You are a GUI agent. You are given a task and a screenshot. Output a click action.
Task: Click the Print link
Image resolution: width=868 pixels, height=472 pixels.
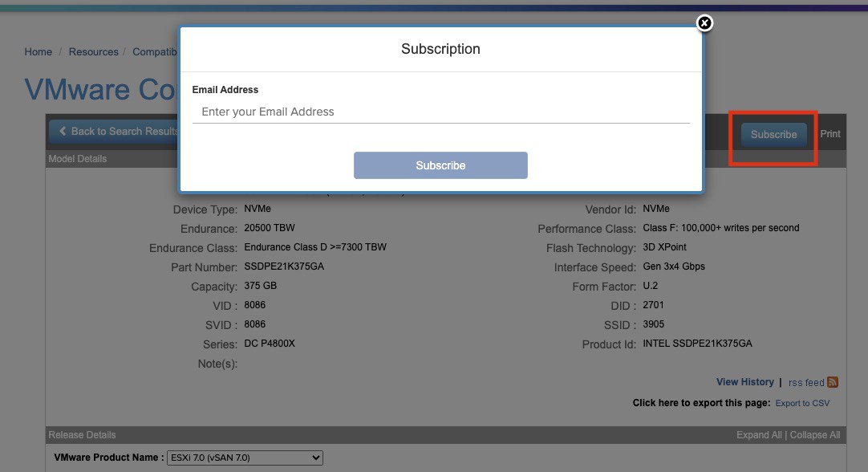pyautogui.click(x=829, y=134)
